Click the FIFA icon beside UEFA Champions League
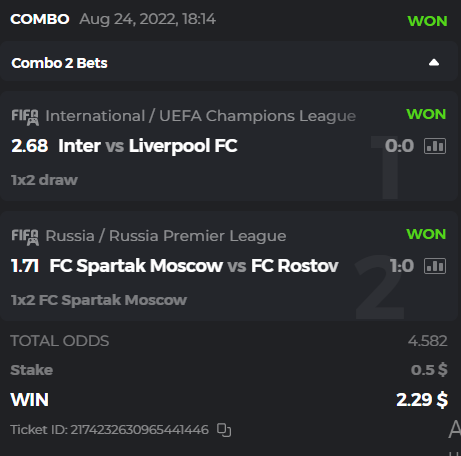 tap(25, 117)
